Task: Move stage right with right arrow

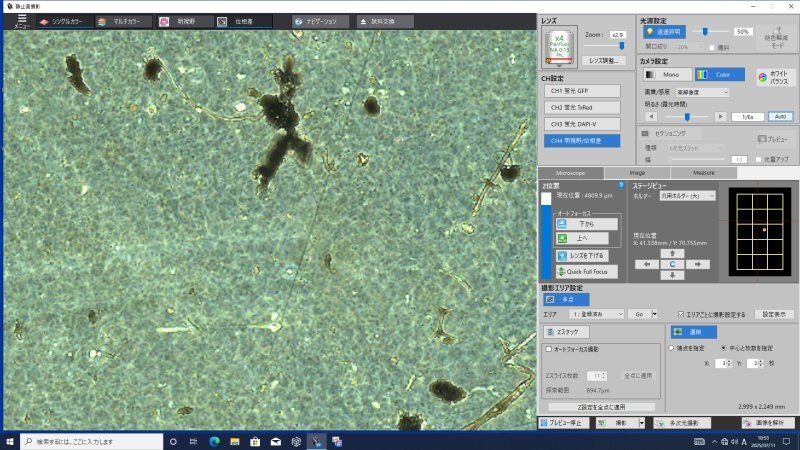Action: coord(697,264)
